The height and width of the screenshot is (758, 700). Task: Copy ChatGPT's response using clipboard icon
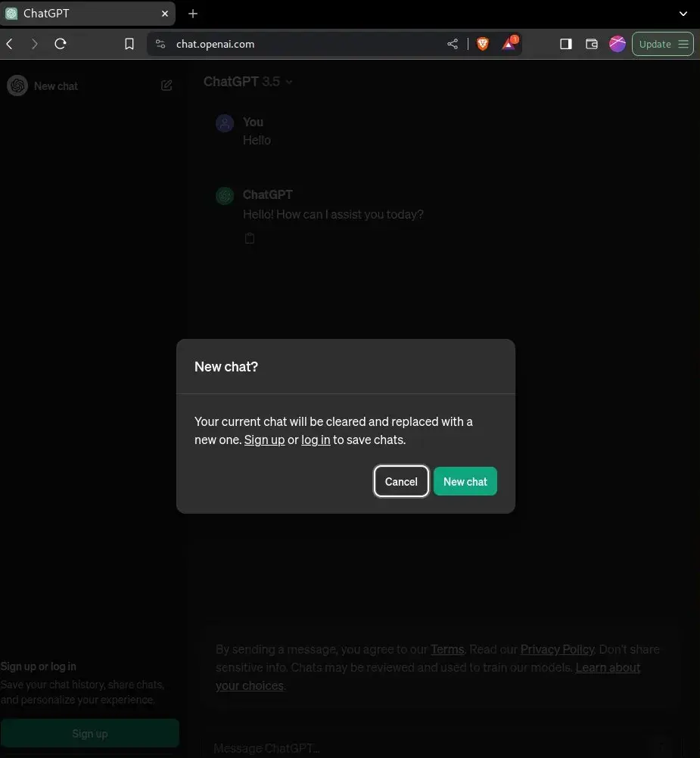tap(250, 238)
